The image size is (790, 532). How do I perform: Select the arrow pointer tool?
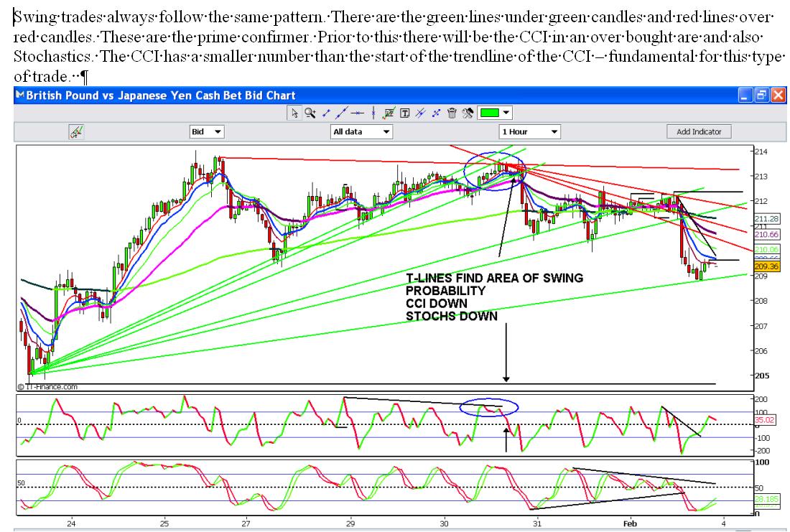[294, 113]
